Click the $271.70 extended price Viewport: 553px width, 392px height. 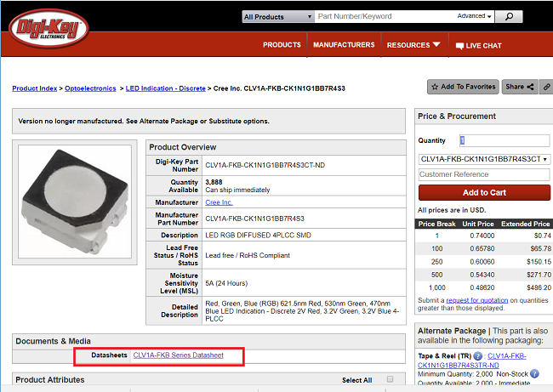coord(539,275)
